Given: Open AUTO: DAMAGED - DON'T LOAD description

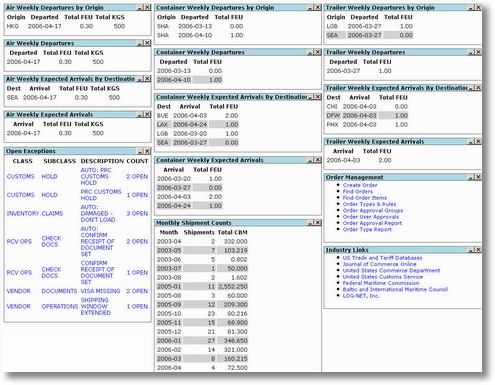Looking at the screenshot, I should pos(98,213).
